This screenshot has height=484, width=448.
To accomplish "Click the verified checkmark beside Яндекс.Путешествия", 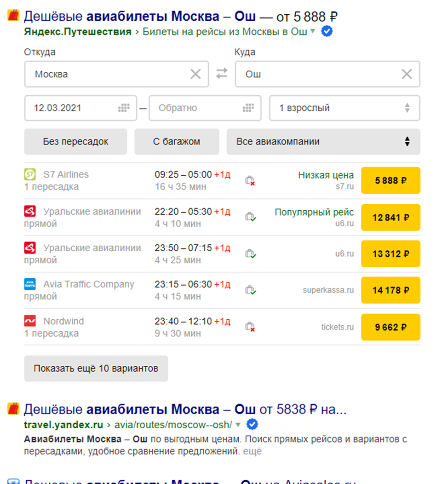I will 327,32.
